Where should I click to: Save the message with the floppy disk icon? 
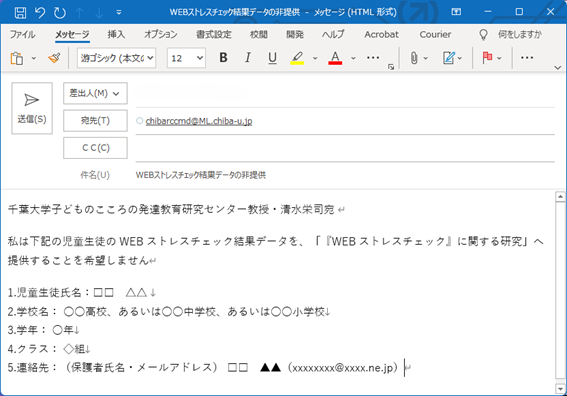[x=20, y=12]
